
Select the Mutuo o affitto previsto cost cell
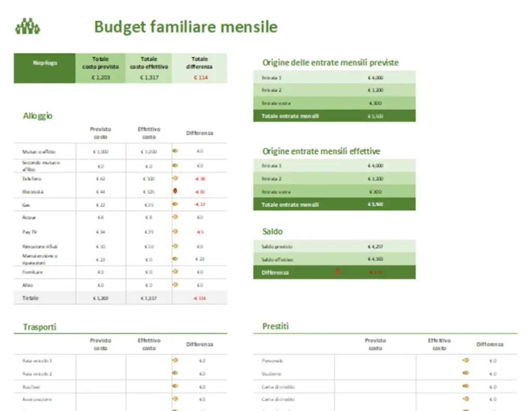click(x=100, y=152)
